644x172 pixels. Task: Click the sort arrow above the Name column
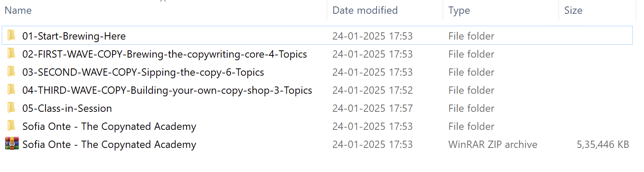coord(163,1)
